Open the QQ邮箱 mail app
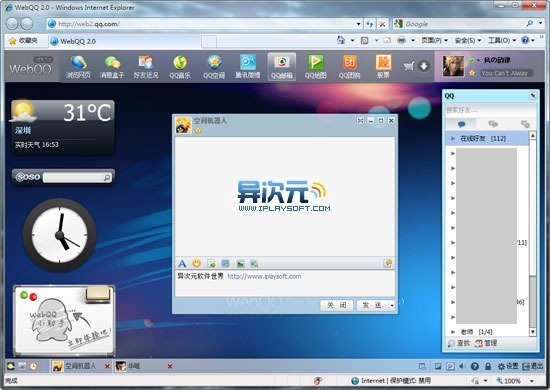This screenshot has height=390, width=550. (282, 67)
